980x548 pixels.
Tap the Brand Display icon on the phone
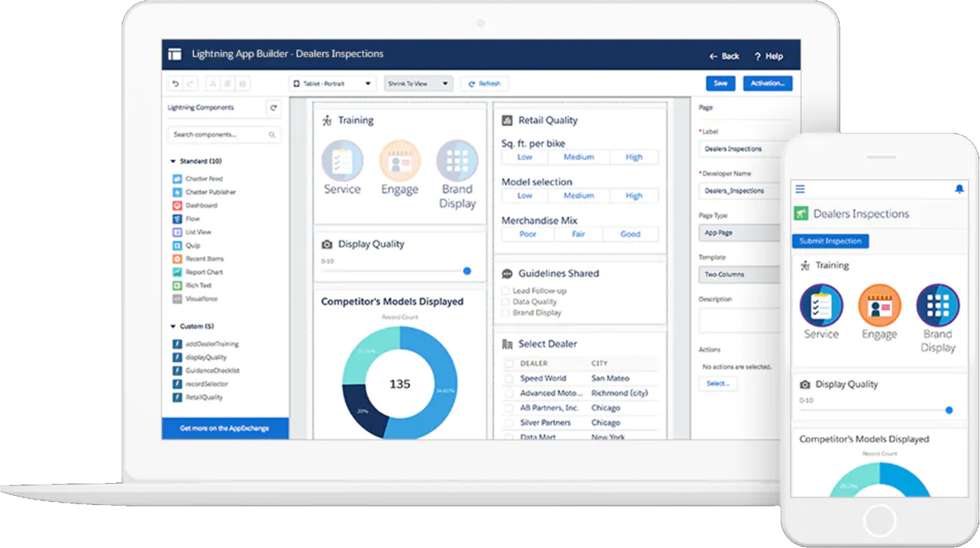click(x=938, y=306)
